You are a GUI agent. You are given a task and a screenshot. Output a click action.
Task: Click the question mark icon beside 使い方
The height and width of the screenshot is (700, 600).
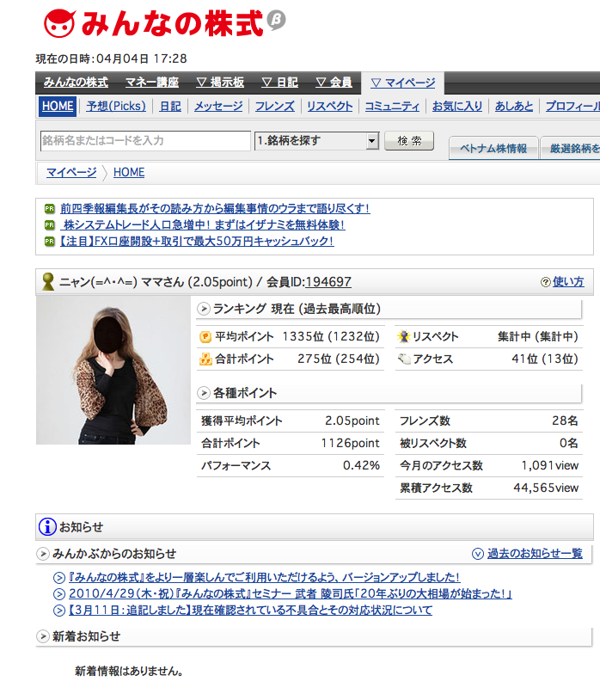pyautogui.click(x=545, y=282)
